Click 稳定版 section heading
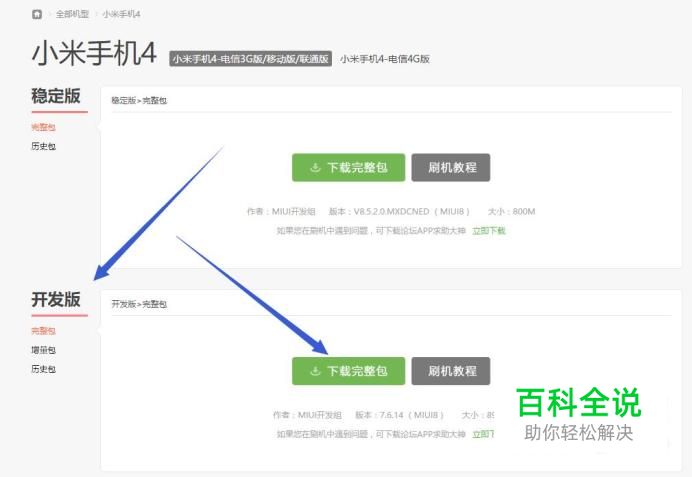Image resolution: width=692 pixels, height=477 pixels. (x=56, y=96)
